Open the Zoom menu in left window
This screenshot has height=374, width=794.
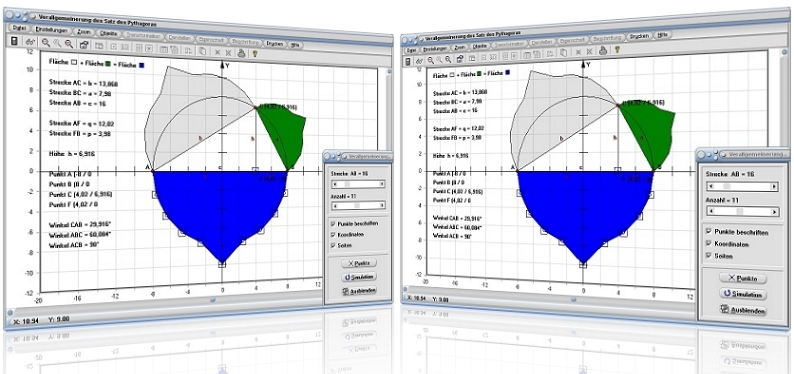tap(84, 32)
